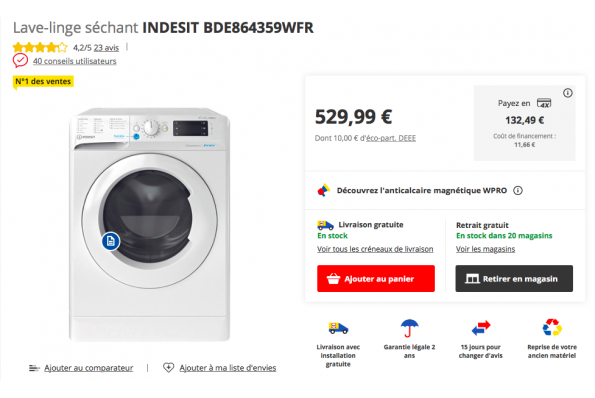View all delivery slots link
The height and width of the screenshot is (398, 595).
pos(375,249)
